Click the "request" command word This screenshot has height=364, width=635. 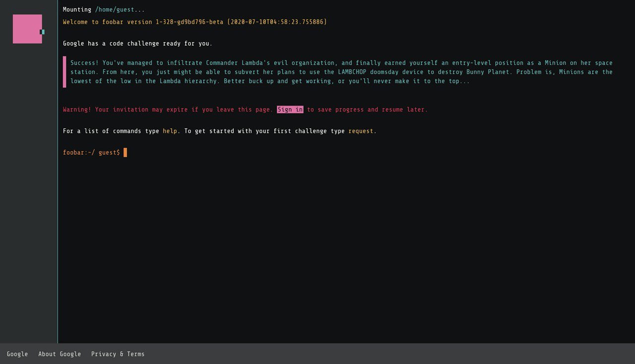click(361, 131)
